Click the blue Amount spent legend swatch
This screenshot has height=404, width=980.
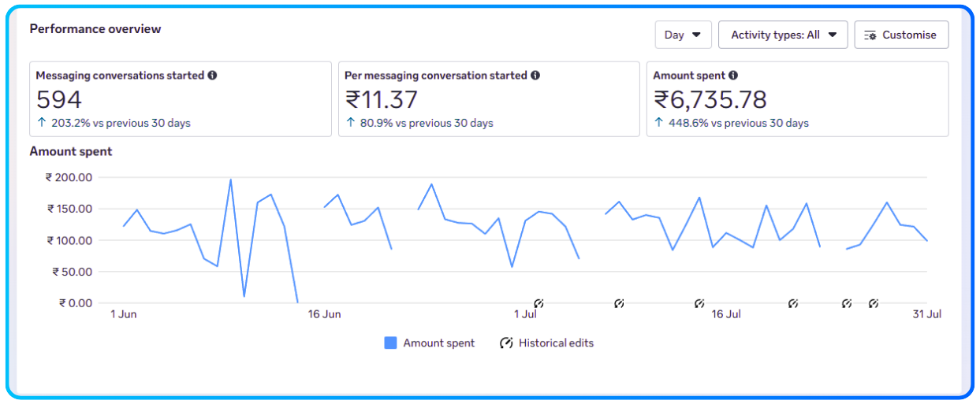click(390, 343)
